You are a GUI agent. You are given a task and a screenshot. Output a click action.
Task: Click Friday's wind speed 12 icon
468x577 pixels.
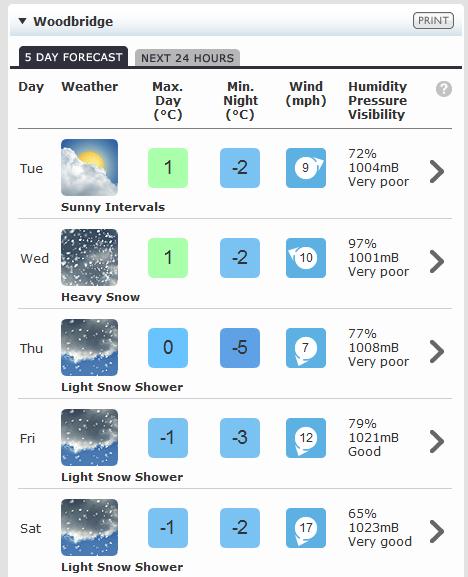[306, 438]
